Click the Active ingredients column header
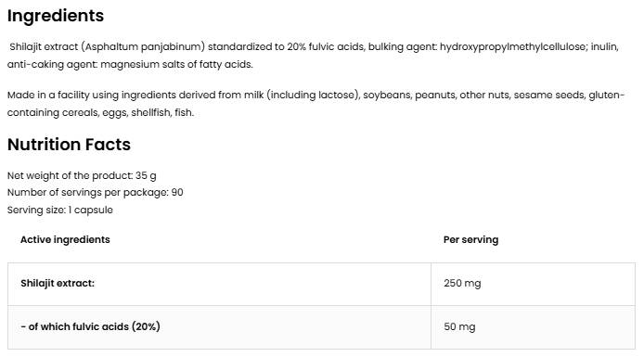This screenshot has width=644, height=357. [65, 239]
